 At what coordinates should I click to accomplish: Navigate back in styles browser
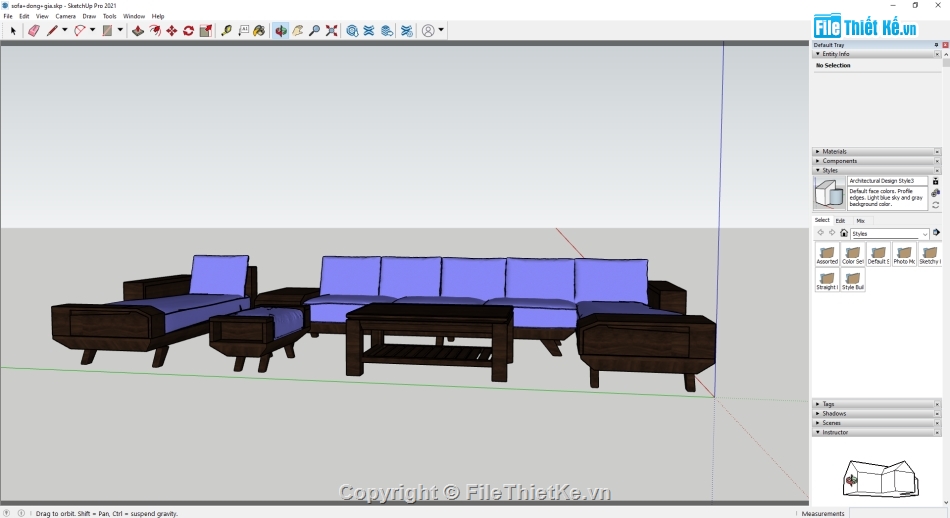(820, 233)
